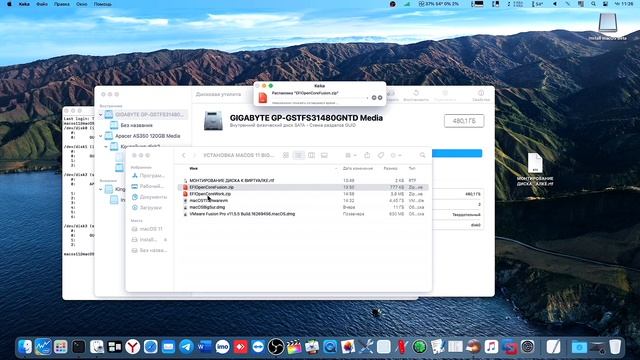640x360 pixels.
Task: Open Terminal from the Dock
Action: 78,347
